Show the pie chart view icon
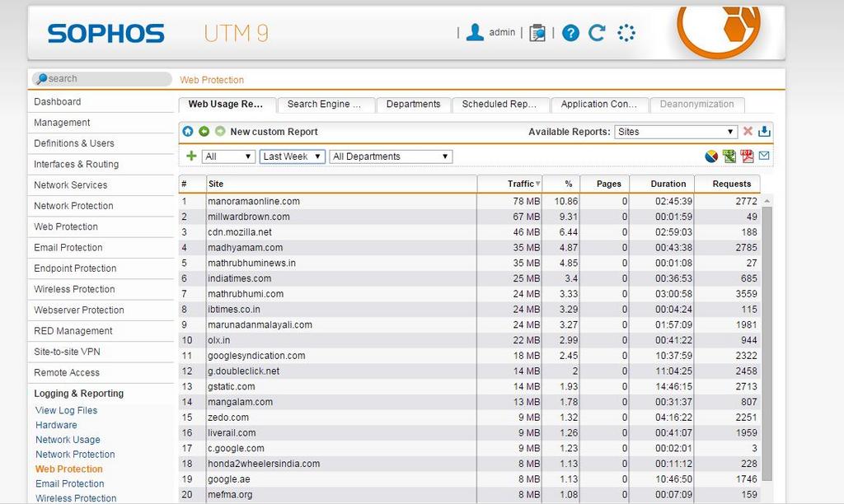The image size is (844, 504). click(711, 156)
